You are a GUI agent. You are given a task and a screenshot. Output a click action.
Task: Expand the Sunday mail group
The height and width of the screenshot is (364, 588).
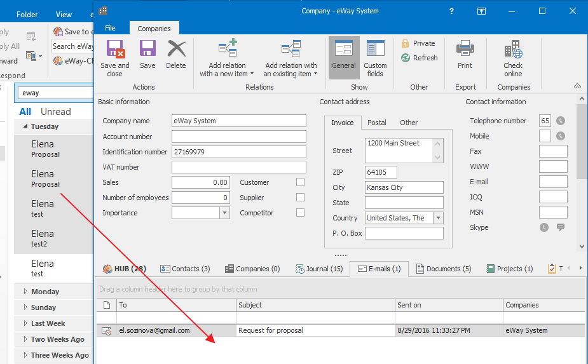click(25, 307)
